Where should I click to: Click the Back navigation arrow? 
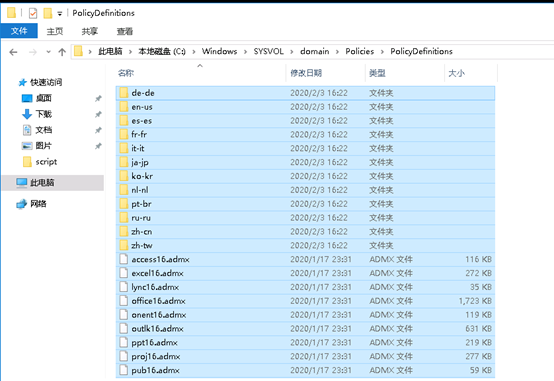coord(13,52)
